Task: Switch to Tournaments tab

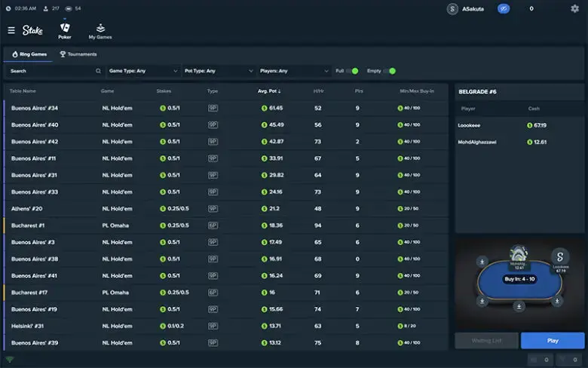Action: [78, 54]
